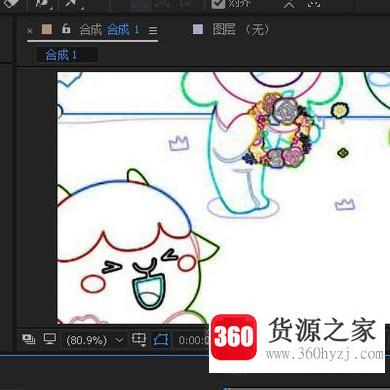
Task: Select the Roto Brush tool
Action: click(x=42, y=4)
